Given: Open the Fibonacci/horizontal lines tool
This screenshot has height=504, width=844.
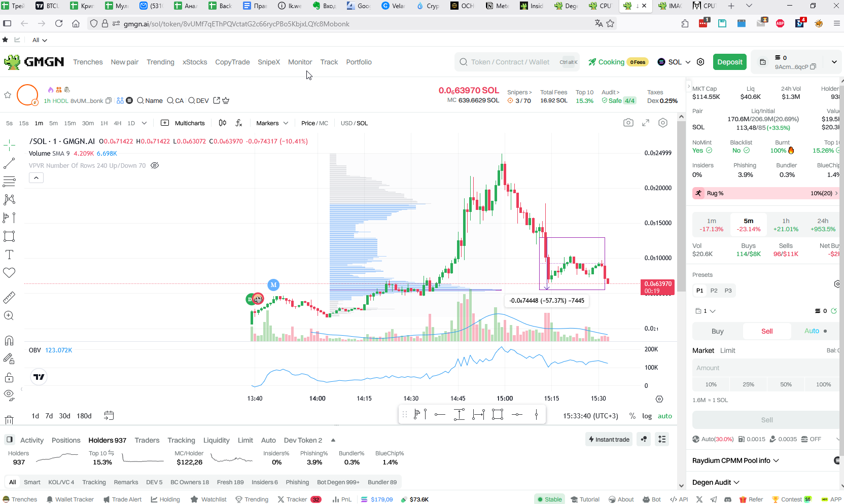Looking at the screenshot, I should 9,181.
